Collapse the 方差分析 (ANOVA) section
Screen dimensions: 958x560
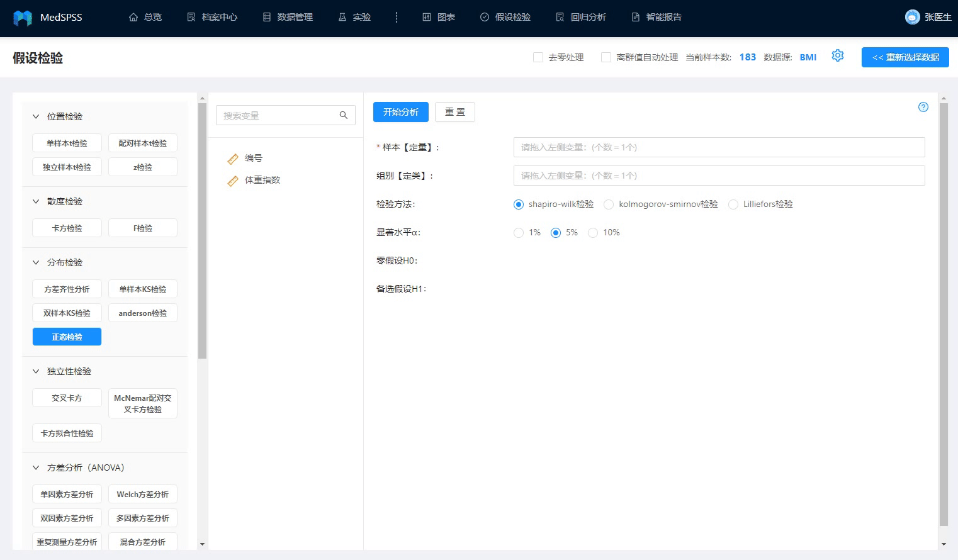tap(36, 468)
